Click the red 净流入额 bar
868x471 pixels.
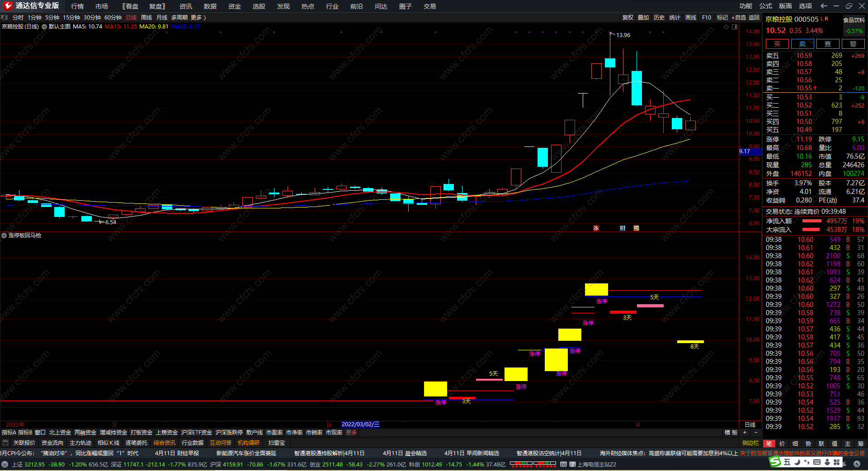812,221
